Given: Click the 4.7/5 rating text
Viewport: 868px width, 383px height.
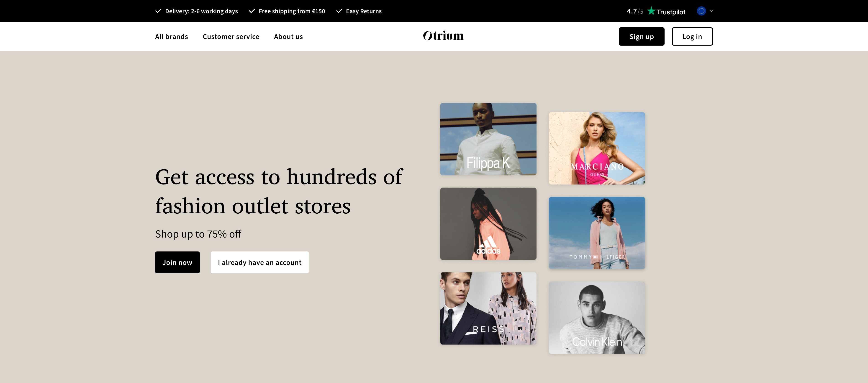Looking at the screenshot, I should click(635, 11).
